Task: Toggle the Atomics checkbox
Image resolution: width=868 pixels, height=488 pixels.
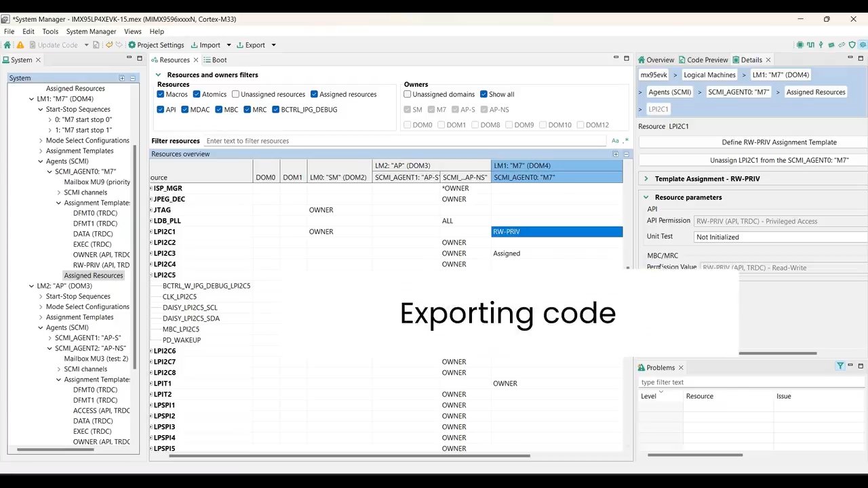Action: coord(197,94)
